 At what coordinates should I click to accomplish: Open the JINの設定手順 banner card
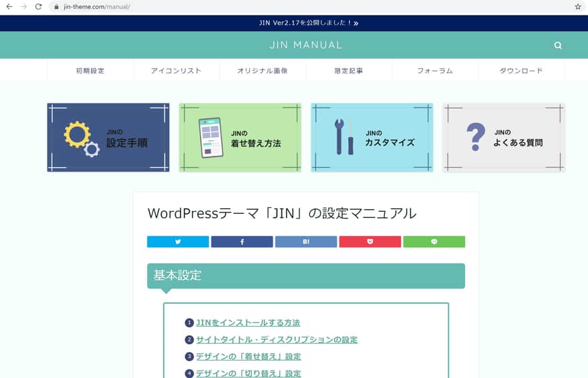pos(108,138)
